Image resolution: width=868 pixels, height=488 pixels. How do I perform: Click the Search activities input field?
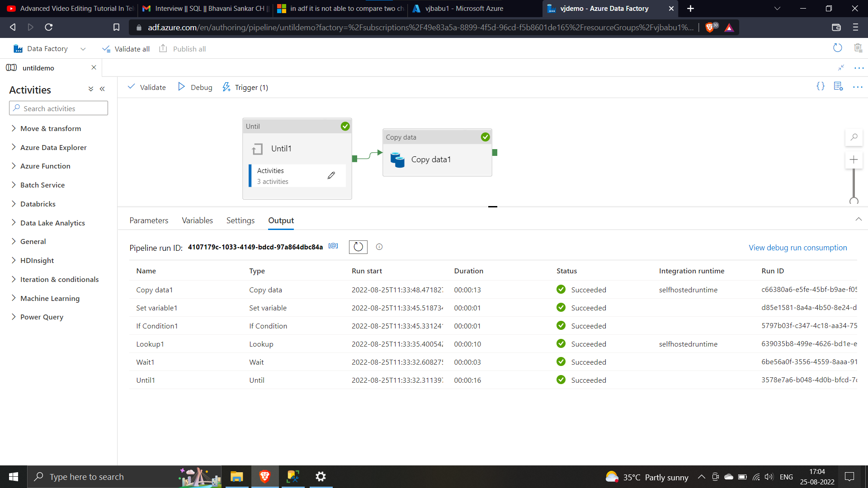click(58, 108)
